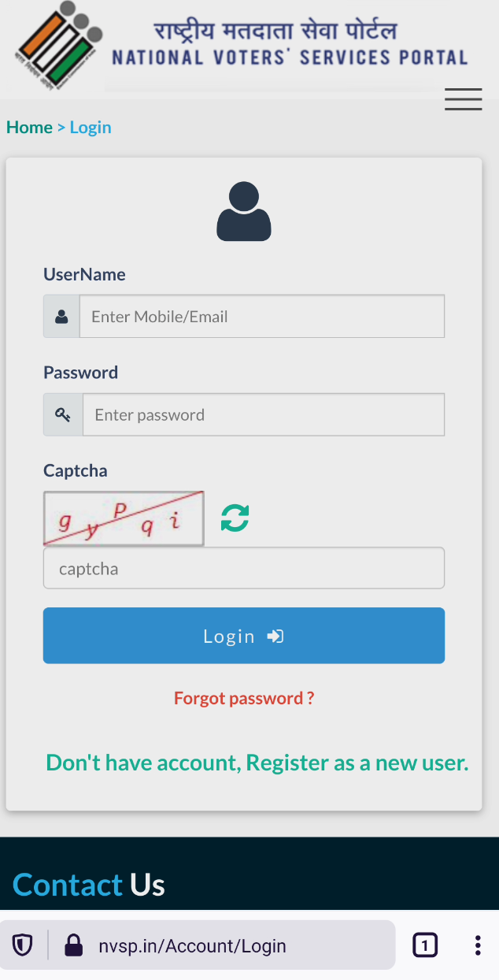499x980 pixels.
Task: Click the Contact Us heading
Action: point(88,885)
